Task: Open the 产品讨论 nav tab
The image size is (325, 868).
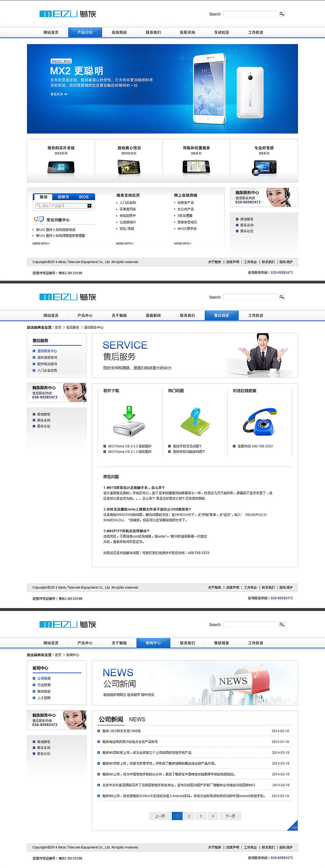Action: (x=85, y=32)
